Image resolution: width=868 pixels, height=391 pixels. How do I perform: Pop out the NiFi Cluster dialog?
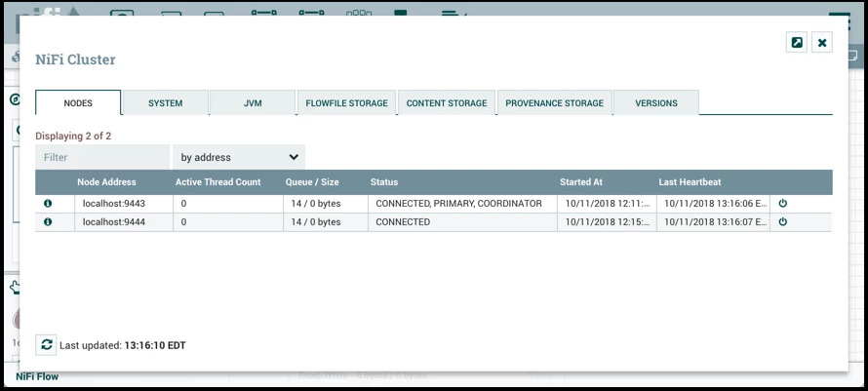pos(797,43)
